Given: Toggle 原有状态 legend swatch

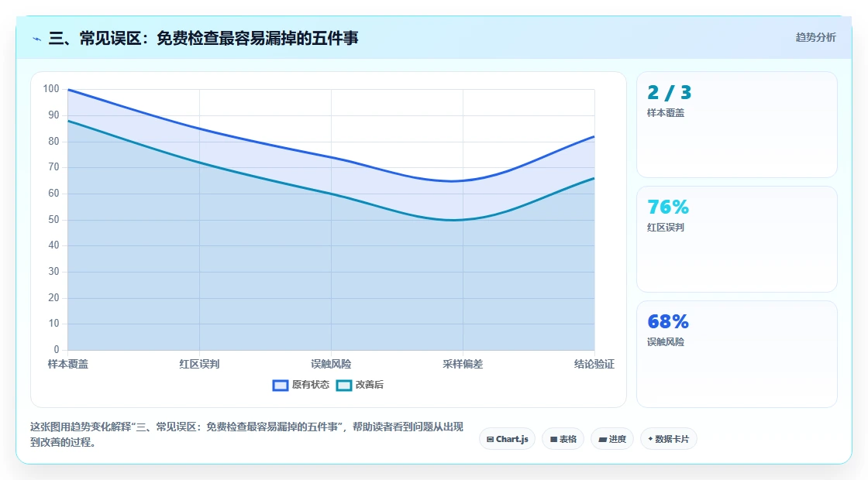Looking at the screenshot, I should coord(281,385).
